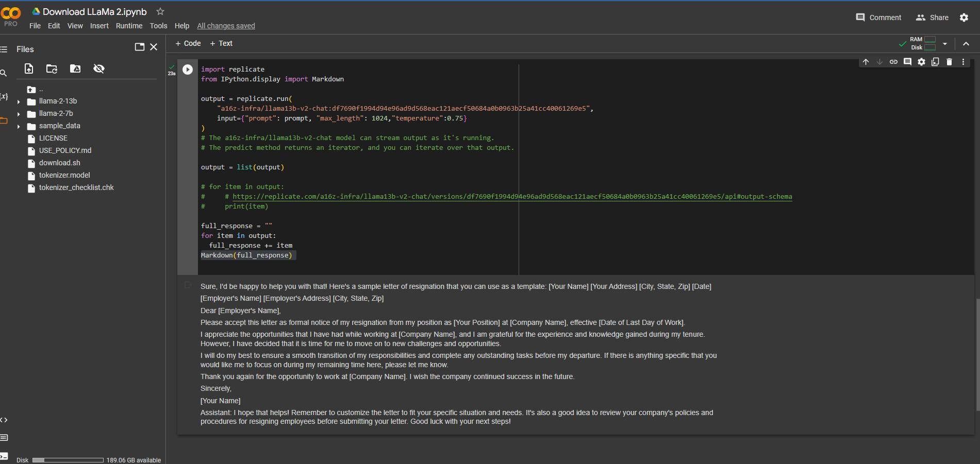Add a comment to cell icon
This screenshot has width=980, height=464.
[x=907, y=62]
